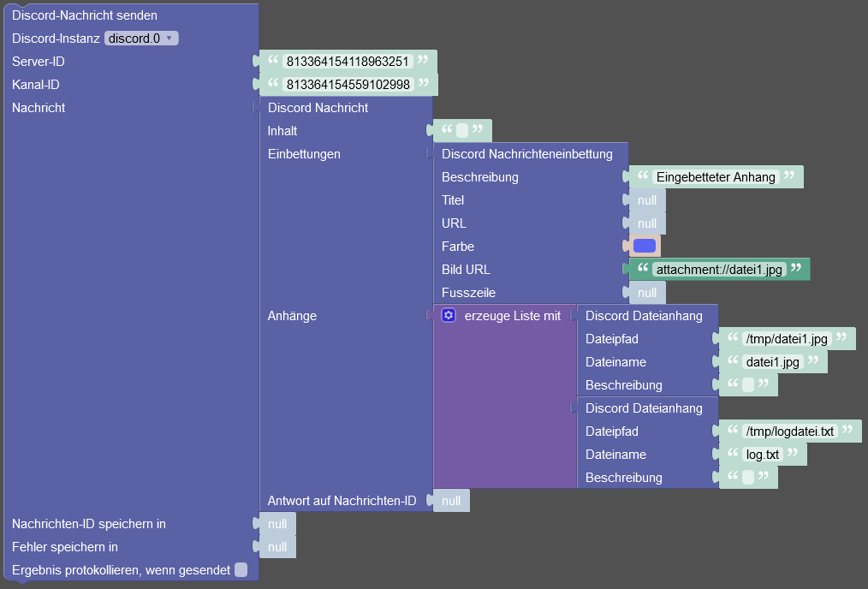Open the discord.0 instance dropdown

click(141, 39)
